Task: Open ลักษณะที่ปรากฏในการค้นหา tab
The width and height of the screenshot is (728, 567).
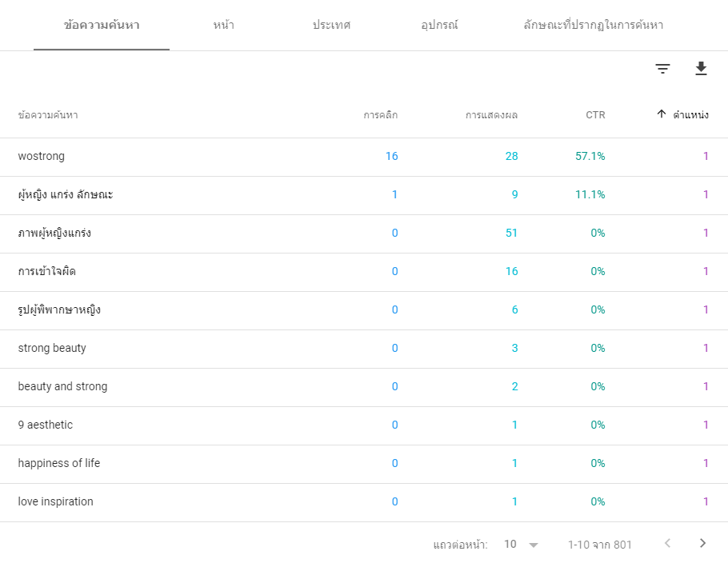Action: [x=594, y=25]
